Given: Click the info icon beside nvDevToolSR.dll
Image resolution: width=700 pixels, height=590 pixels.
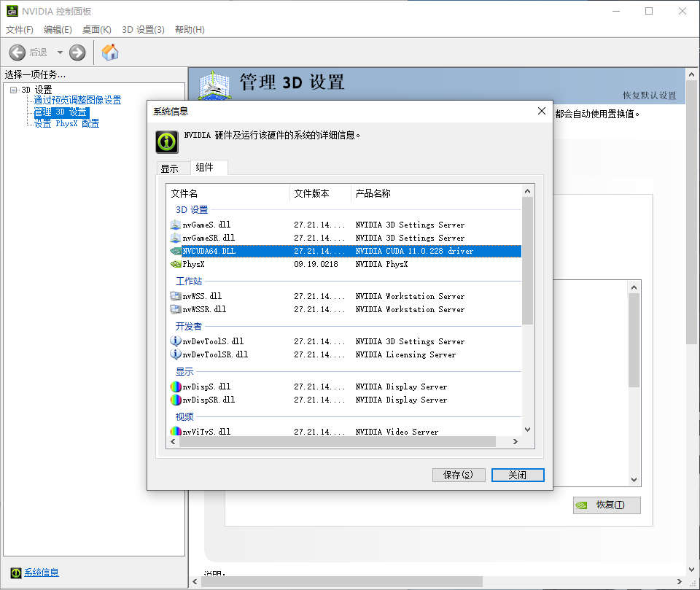Looking at the screenshot, I should click(176, 354).
